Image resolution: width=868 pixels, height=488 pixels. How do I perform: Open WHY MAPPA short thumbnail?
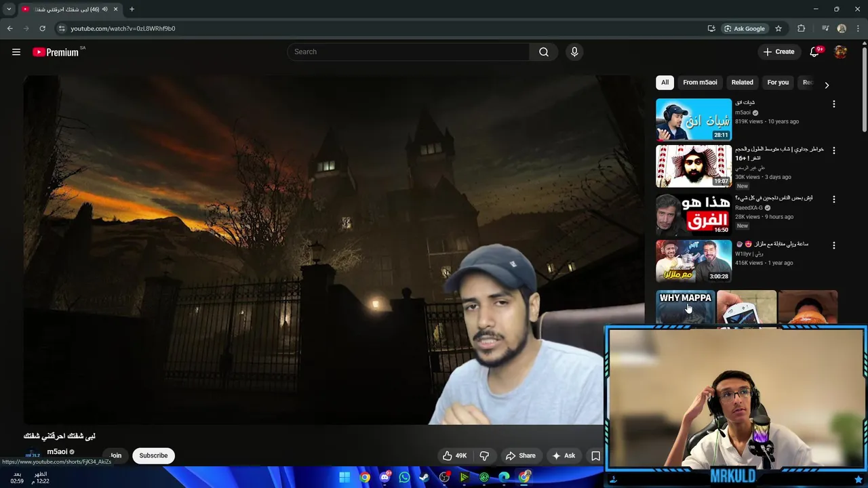pyautogui.click(x=686, y=308)
